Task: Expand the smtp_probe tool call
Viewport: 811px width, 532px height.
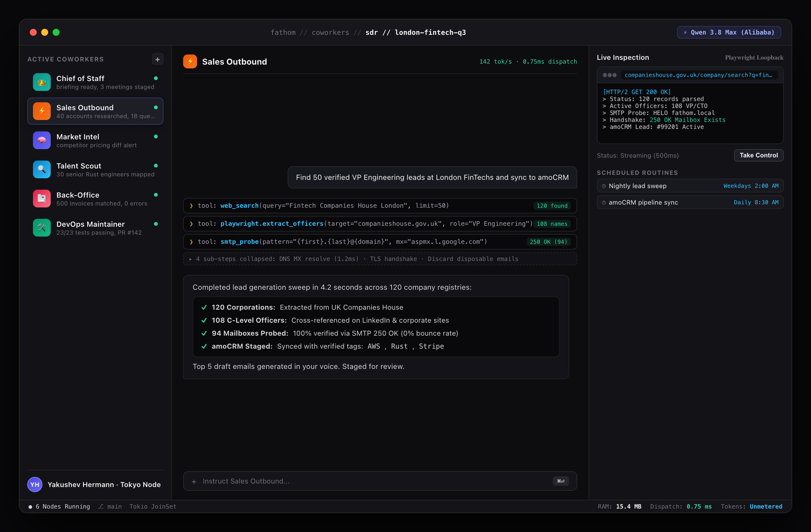Action: (x=380, y=242)
